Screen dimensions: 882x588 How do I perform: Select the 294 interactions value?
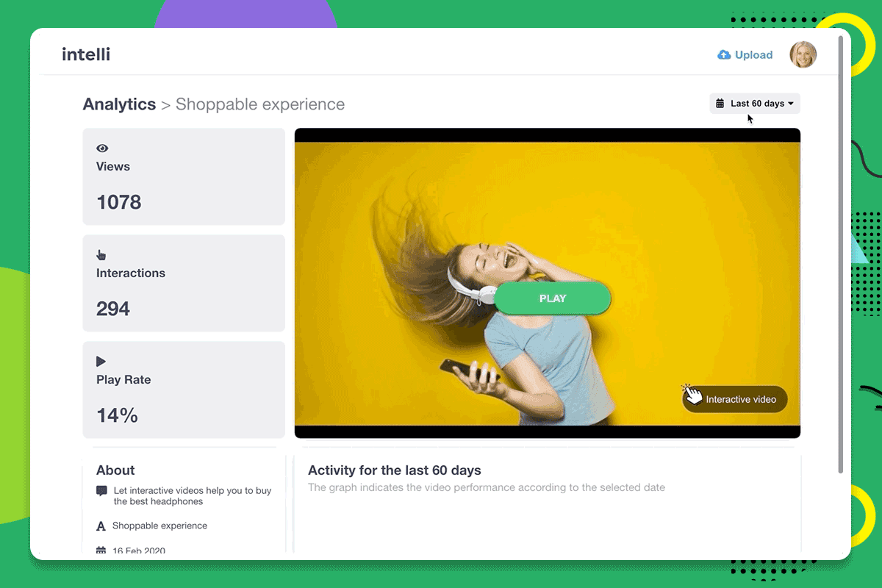[113, 309]
